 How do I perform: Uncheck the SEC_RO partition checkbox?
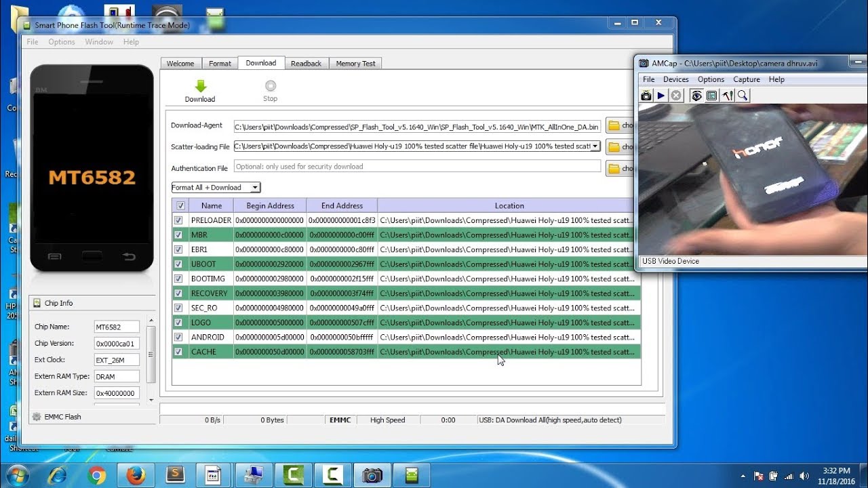click(x=178, y=308)
